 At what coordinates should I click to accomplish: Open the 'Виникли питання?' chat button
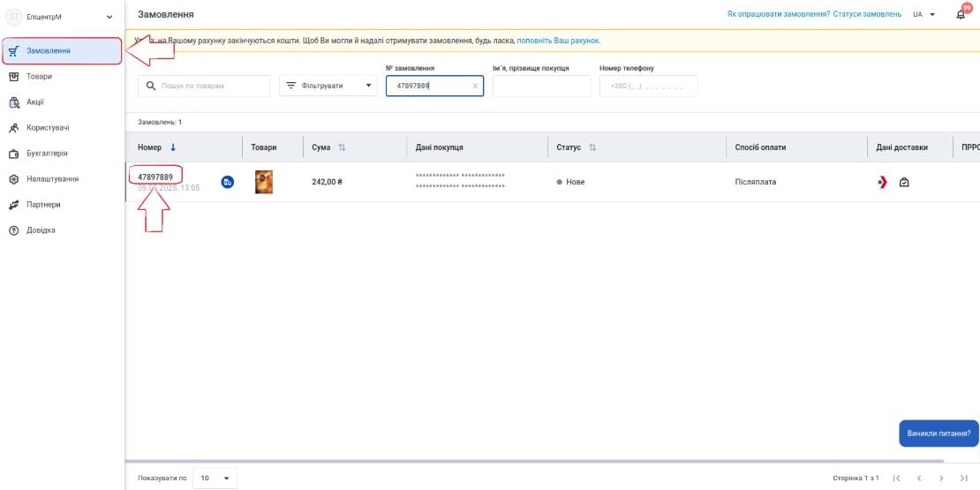[x=939, y=433]
